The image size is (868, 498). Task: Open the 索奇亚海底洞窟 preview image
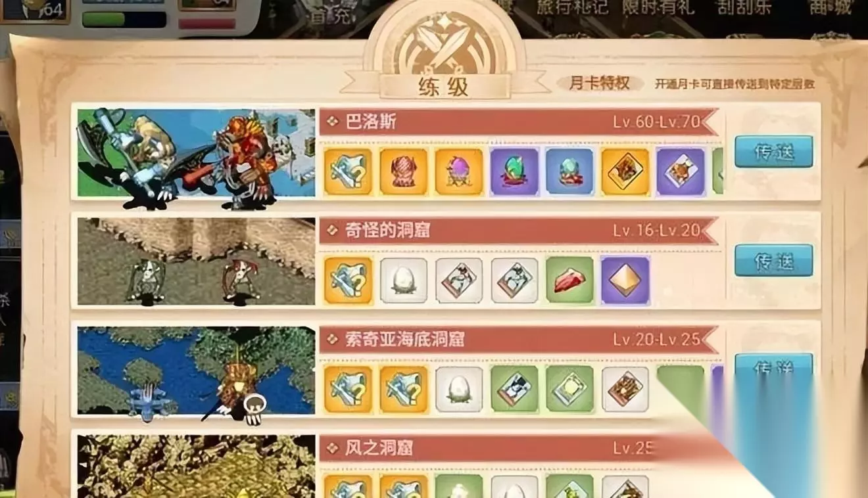pos(196,371)
